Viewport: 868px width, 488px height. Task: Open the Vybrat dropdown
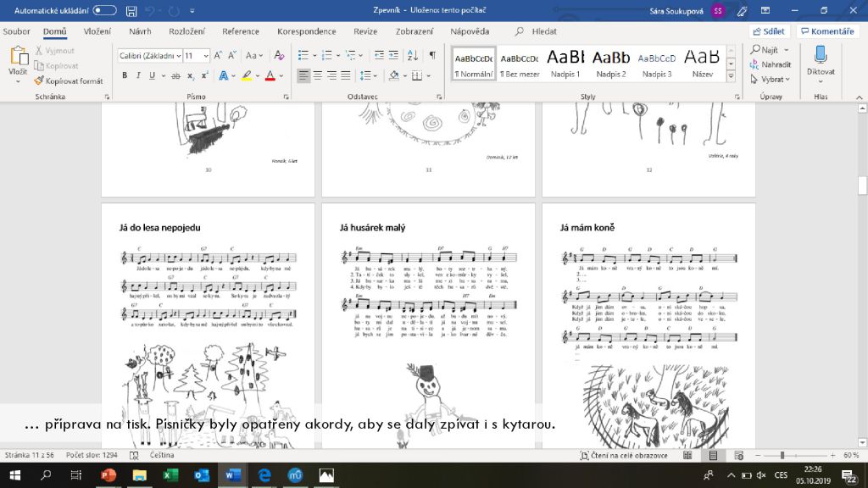[770, 80]
